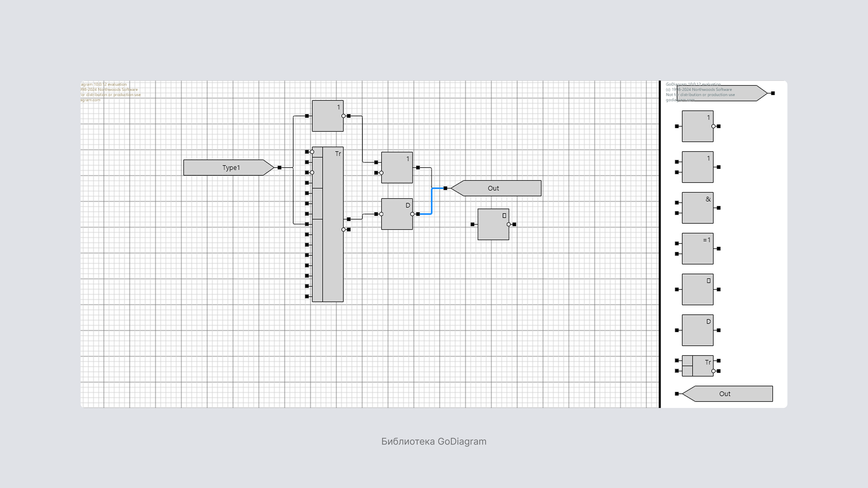This screenshot has height=488, width=868.
Task: Click the Tr trigger block on canvas
Action: pos(333,224)
